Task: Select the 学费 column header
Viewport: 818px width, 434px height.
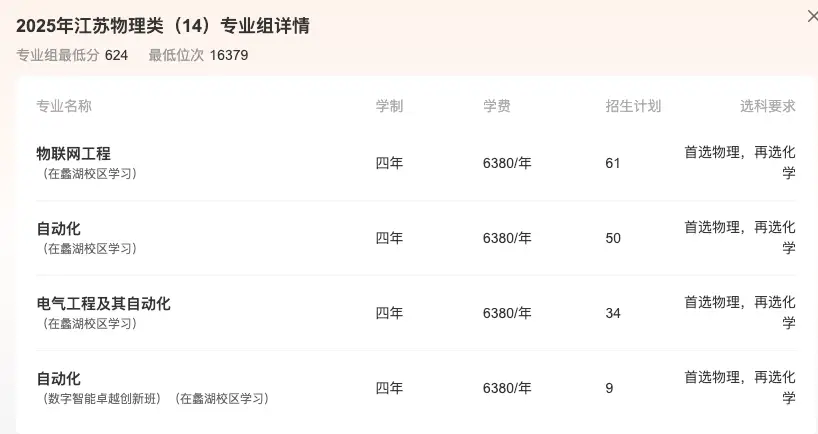Action: point(497,106)
